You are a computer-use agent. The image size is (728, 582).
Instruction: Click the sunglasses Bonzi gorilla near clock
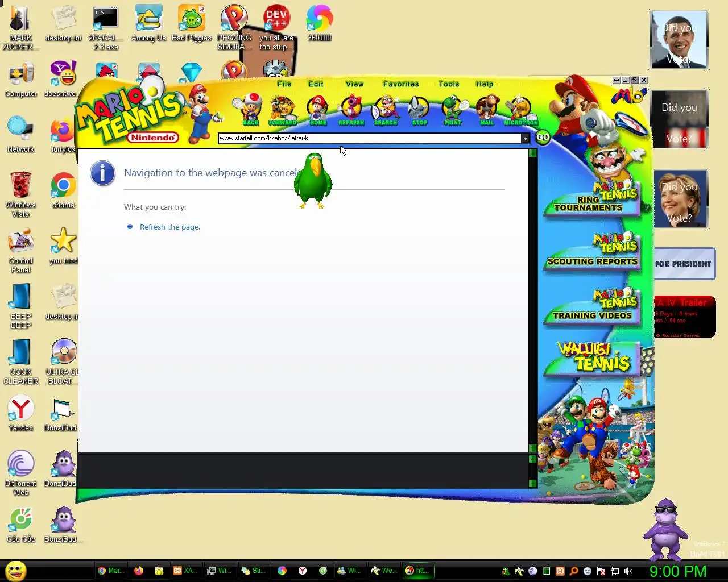664,530
